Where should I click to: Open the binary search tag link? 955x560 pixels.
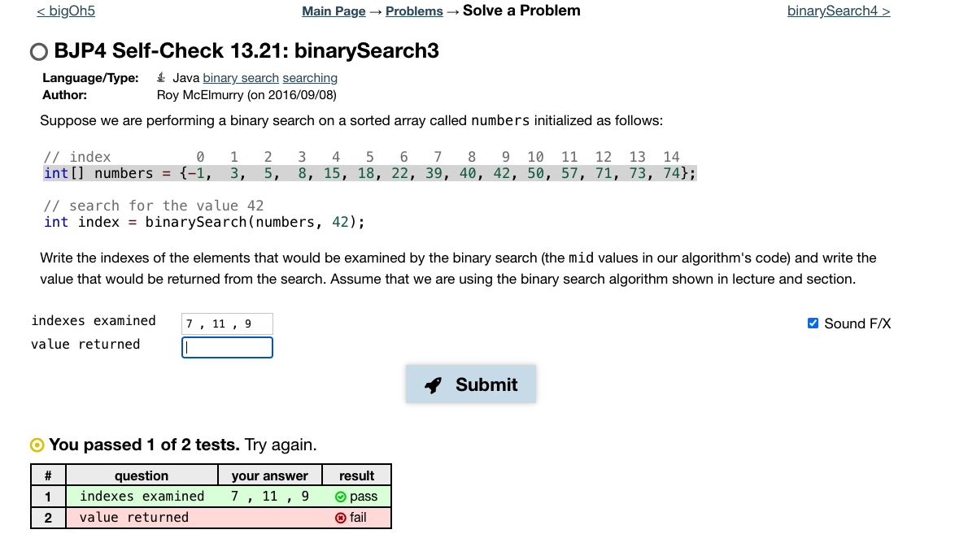pyautogui.click(x=240, y=77)
